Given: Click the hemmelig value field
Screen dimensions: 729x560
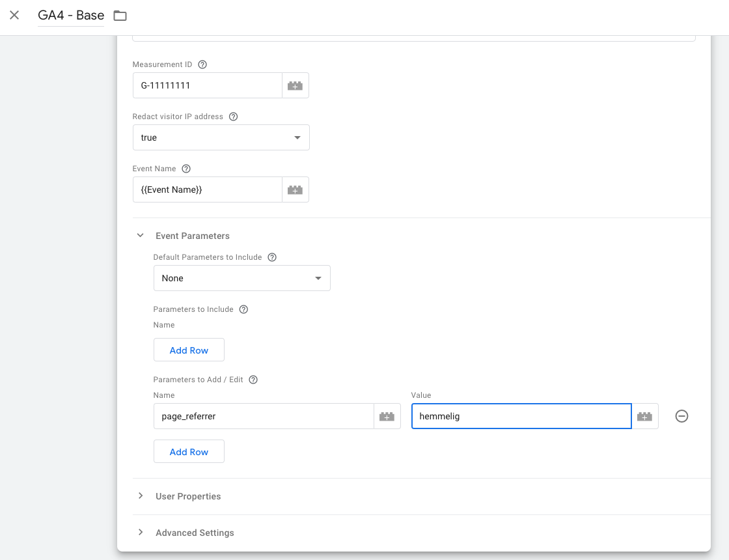Looking at the screenshot, I should (521, 416).
